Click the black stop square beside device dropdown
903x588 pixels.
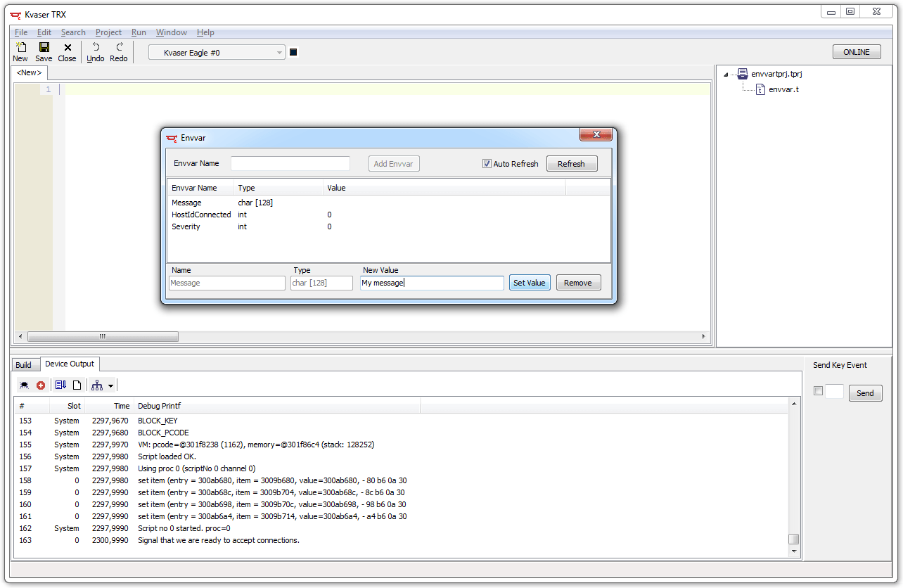pos(294,52)
